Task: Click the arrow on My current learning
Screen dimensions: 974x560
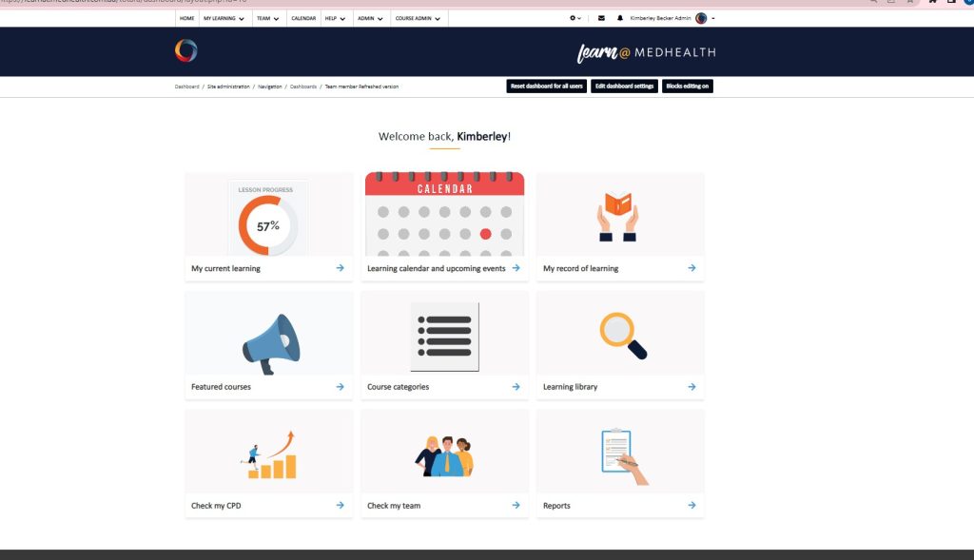Action: coord(340,268)
